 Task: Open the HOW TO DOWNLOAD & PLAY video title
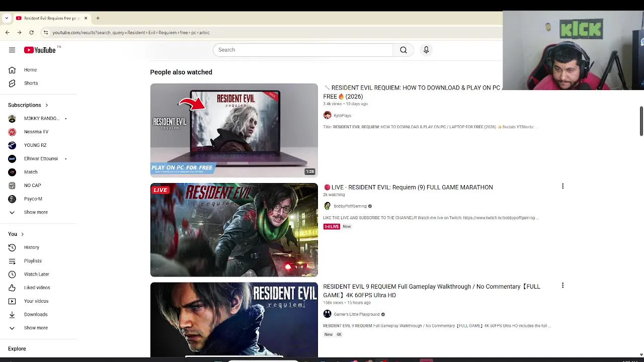pyautogui.click(x=413, y=92)
